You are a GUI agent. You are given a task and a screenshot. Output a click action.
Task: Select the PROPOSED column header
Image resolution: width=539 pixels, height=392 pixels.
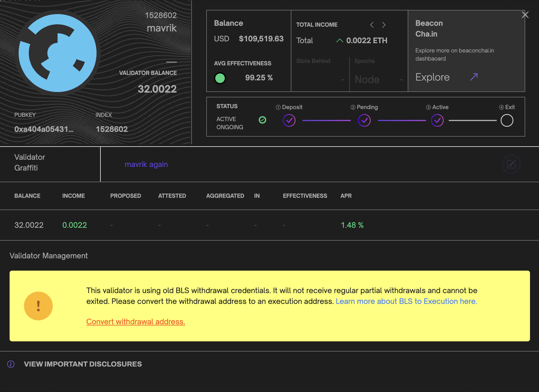point(126,196)
